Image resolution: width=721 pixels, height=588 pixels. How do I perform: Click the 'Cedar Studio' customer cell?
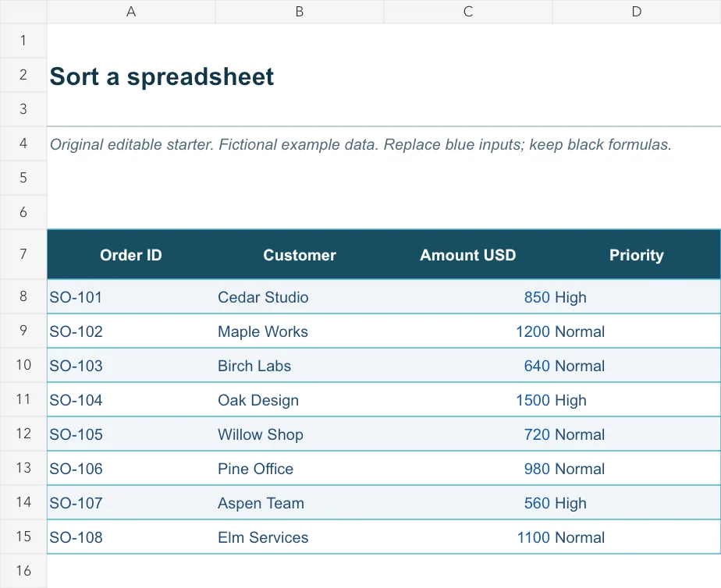click(x=300, y=297)
